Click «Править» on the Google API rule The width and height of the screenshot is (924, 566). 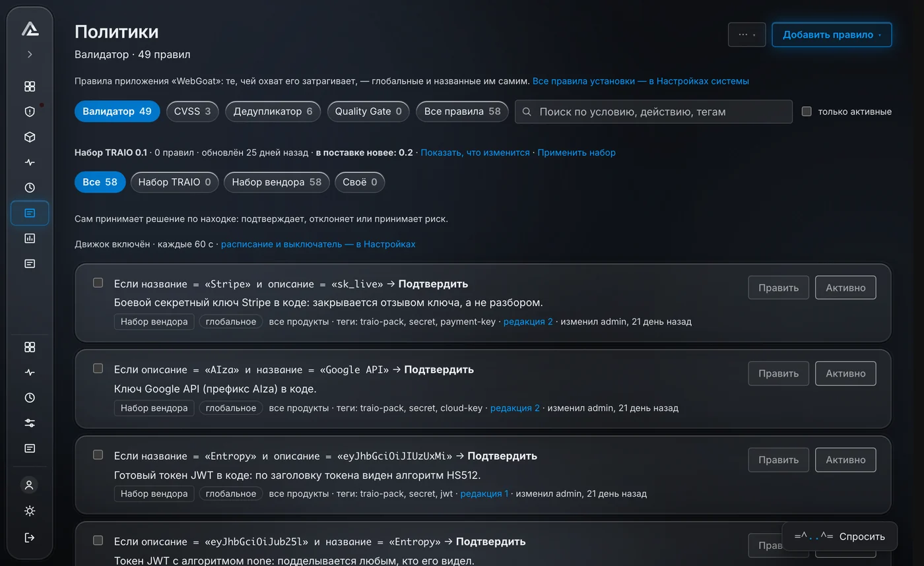(x=778, y=373)
